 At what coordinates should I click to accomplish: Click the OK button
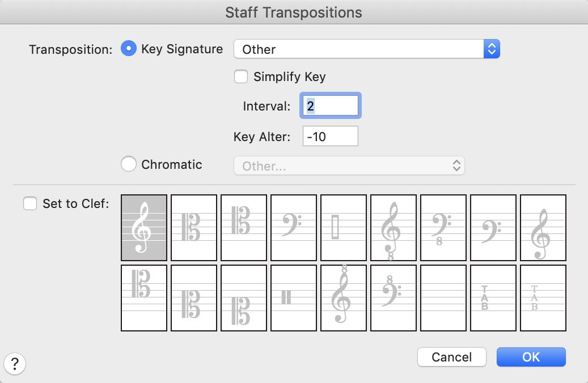click(531, 357)
